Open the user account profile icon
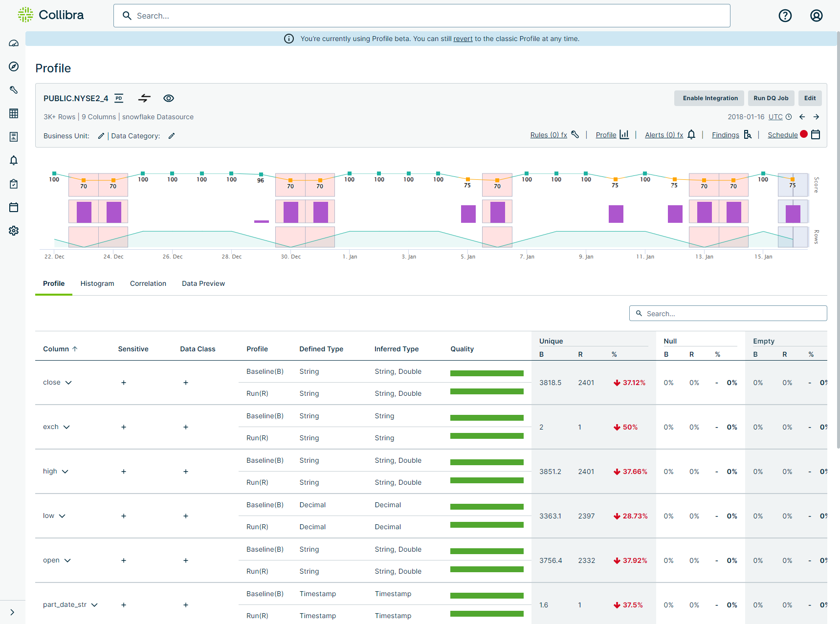 pos(816,16)
